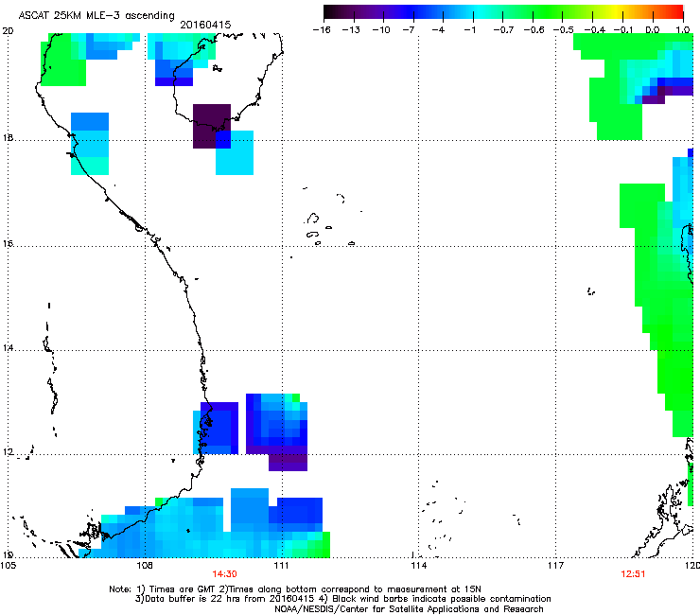Click the -4 color scale label
The width and height of the screenshot is (700, 615).
pyautogui.click(x=438, y=29)
